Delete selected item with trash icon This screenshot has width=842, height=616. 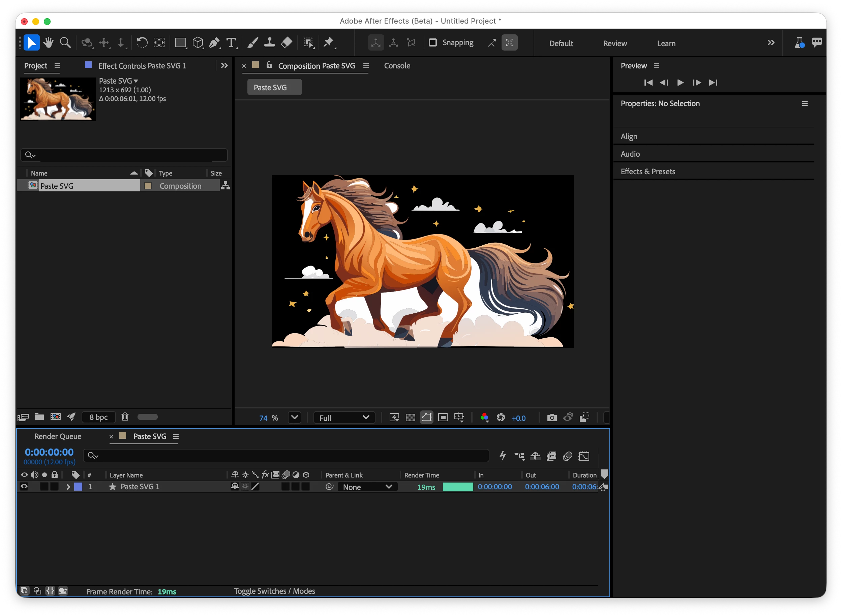125,417
